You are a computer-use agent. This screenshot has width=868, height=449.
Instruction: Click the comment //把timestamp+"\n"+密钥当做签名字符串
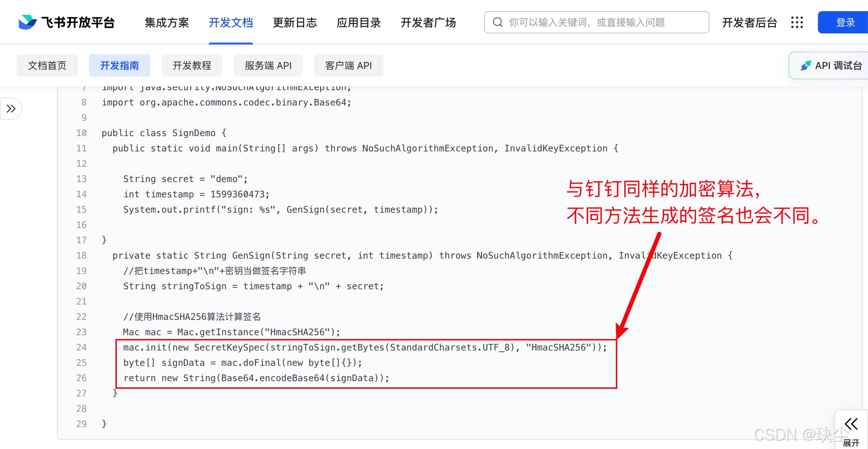(x=215, y=271)
